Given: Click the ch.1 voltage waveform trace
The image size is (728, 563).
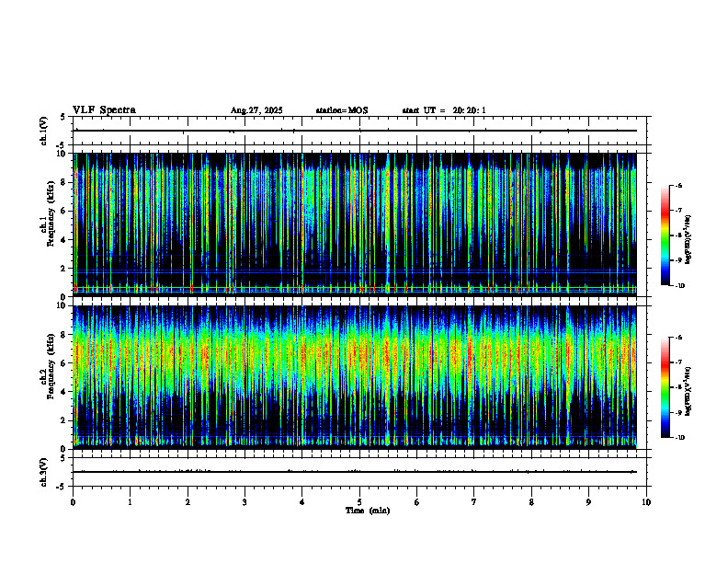Looking at the screenshot, I should coord(355,131).
